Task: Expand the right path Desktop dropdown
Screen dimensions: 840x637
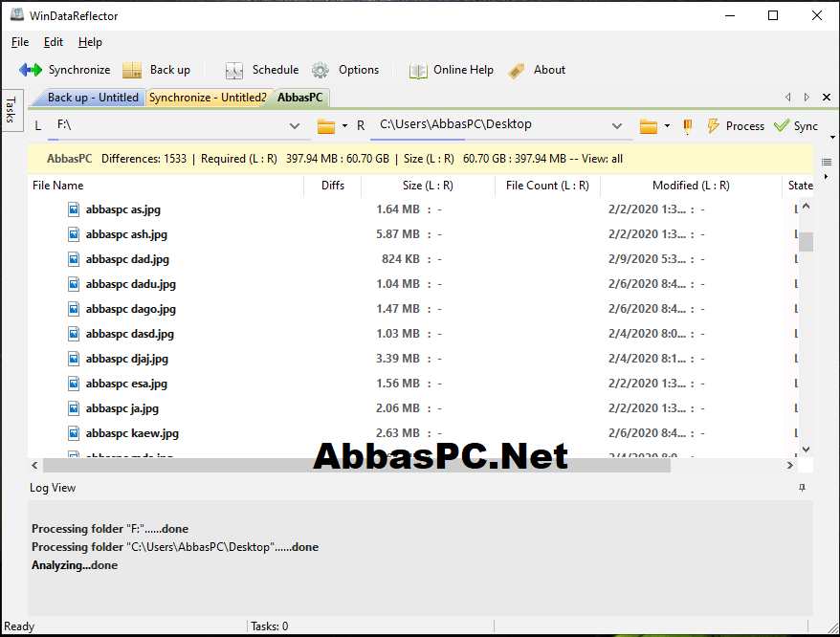Action: tap(617, 126)
